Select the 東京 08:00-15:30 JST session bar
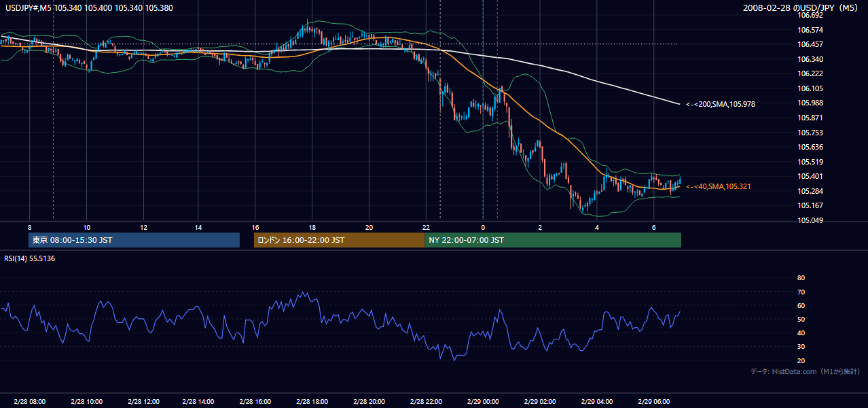Image resolution: width=868 pixels, height=408 pixels. [134, 240]
